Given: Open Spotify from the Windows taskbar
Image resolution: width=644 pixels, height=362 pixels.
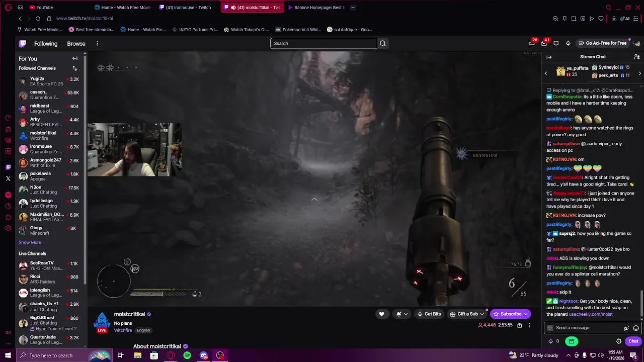Looking at the screenshot, I should pos(187,355).
